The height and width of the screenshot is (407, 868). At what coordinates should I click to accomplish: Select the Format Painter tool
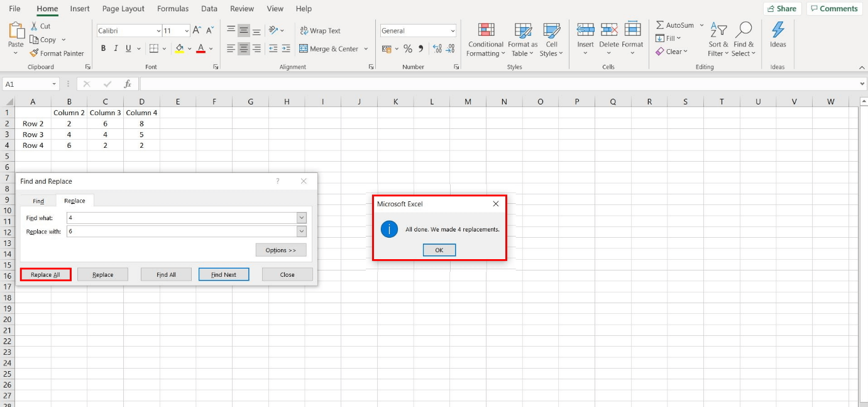click(57, 53)
